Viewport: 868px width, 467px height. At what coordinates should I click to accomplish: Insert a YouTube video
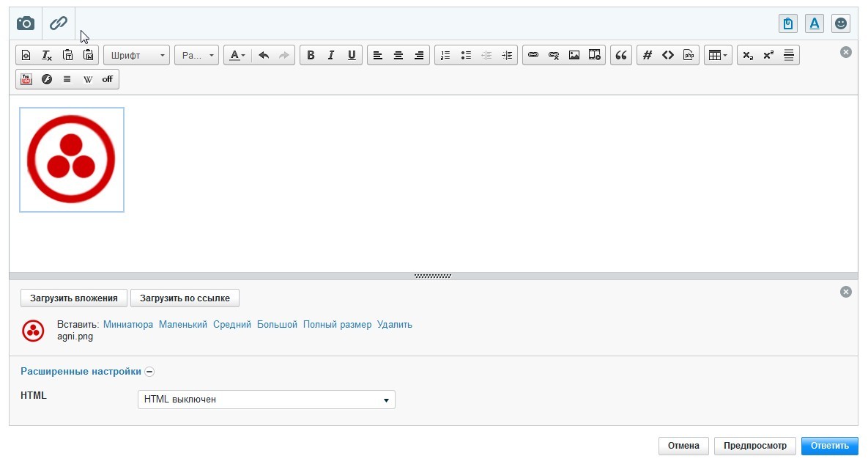26,79
